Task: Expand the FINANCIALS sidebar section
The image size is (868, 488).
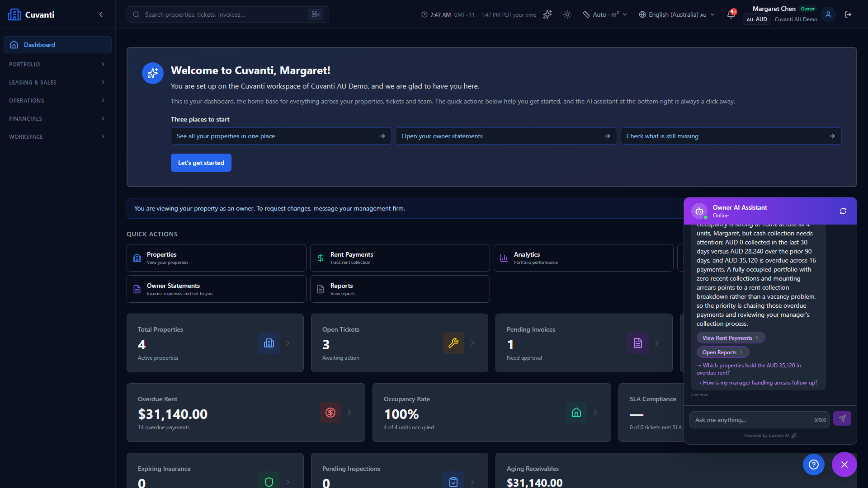Action: coord(57,118)
